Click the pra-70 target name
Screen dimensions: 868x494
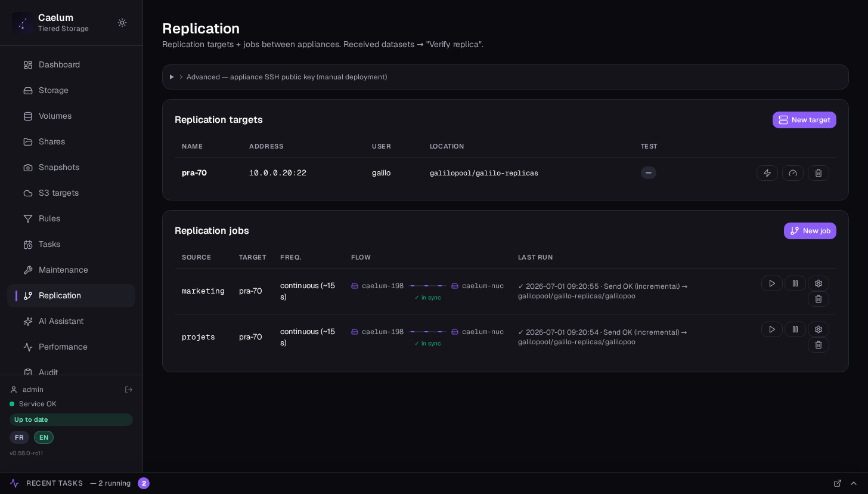(x=194, y=173)
